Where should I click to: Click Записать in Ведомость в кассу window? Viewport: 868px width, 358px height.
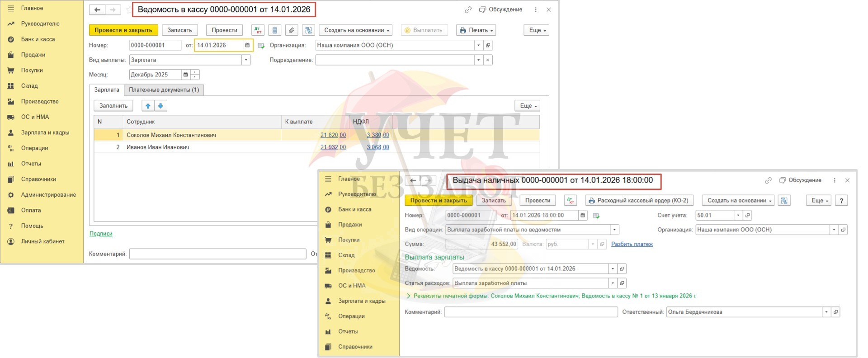coord(179,30)
